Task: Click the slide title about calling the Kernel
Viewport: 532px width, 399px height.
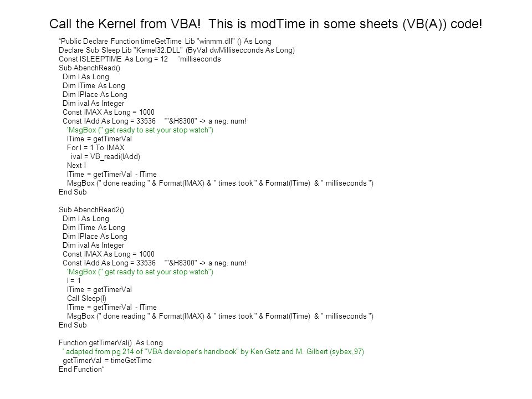Action: [265, 24]
